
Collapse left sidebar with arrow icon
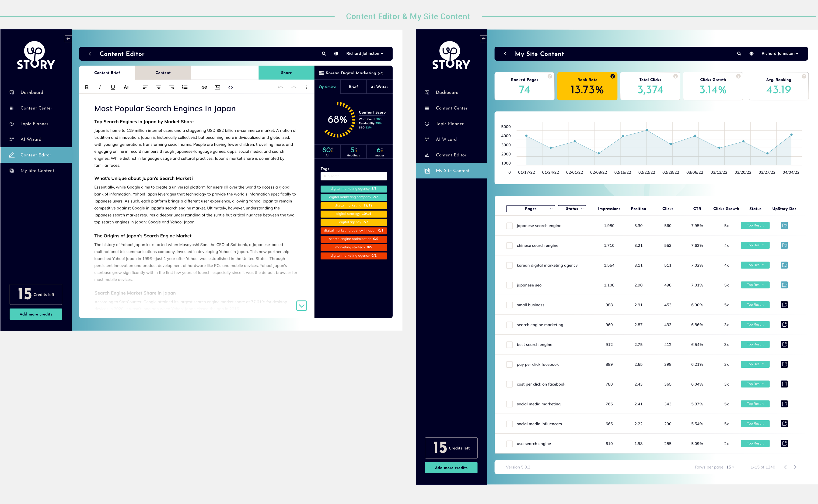pos(68,39)
